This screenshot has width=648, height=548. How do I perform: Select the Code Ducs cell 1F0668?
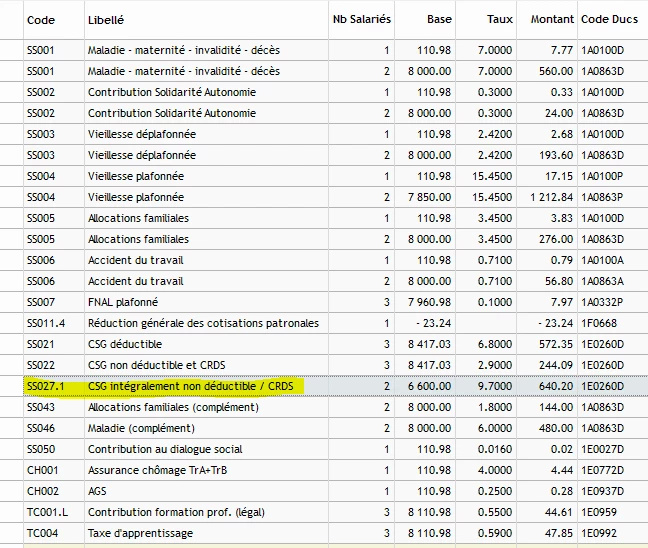click(597, 323)
